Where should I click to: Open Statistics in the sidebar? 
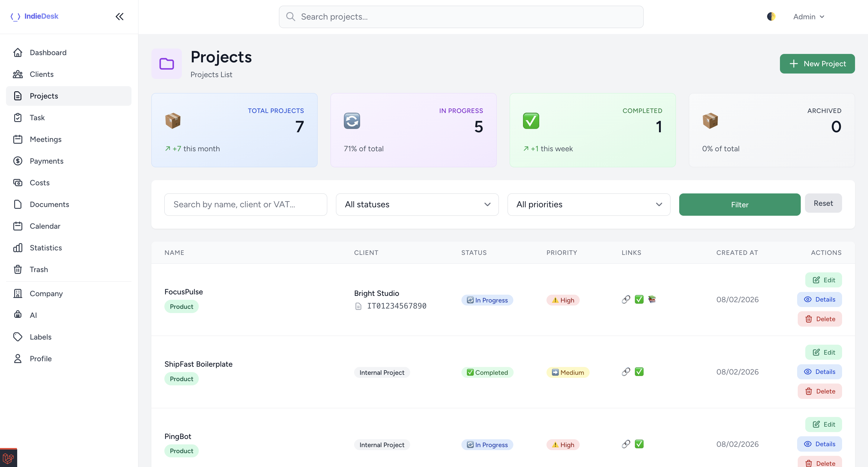click(46, 248)
